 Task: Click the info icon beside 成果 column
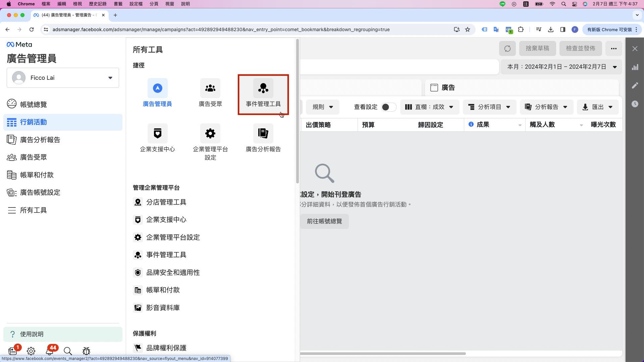471,124
